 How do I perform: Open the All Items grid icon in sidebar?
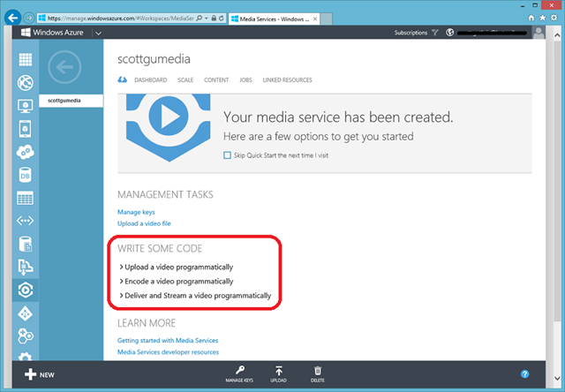pos(26,59)
